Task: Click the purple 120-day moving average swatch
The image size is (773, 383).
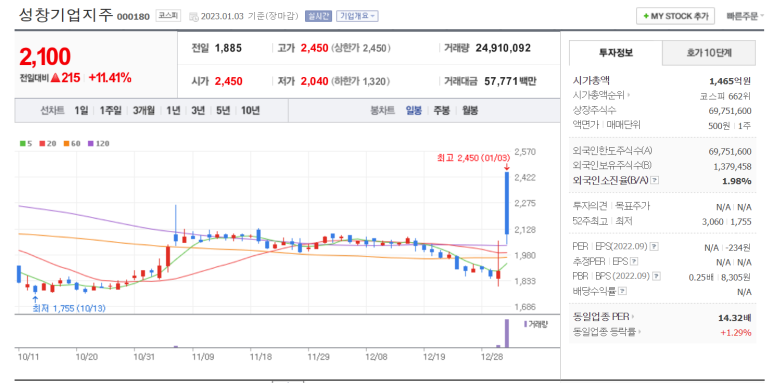Action: (x=91, y=143)
